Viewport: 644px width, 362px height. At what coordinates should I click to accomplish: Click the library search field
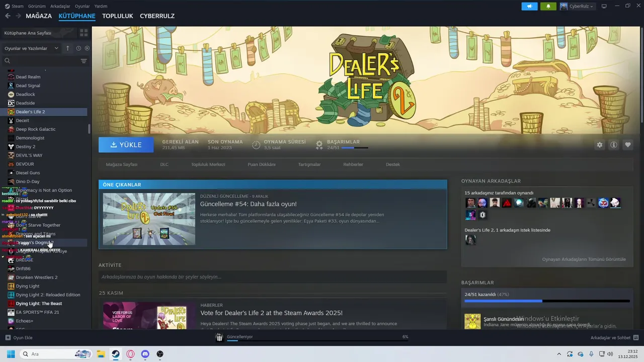click(x=45, y=61)
